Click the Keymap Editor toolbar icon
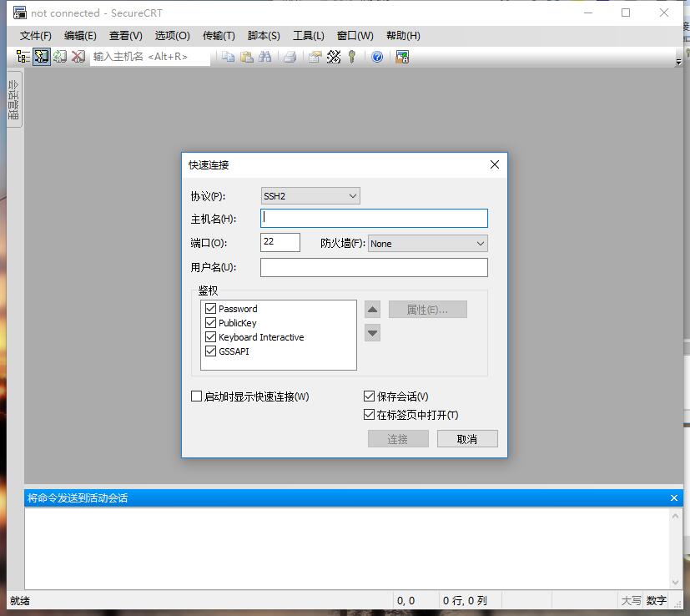Image resolution: width=690 pixels, height=616 pixels. point(334,57)
